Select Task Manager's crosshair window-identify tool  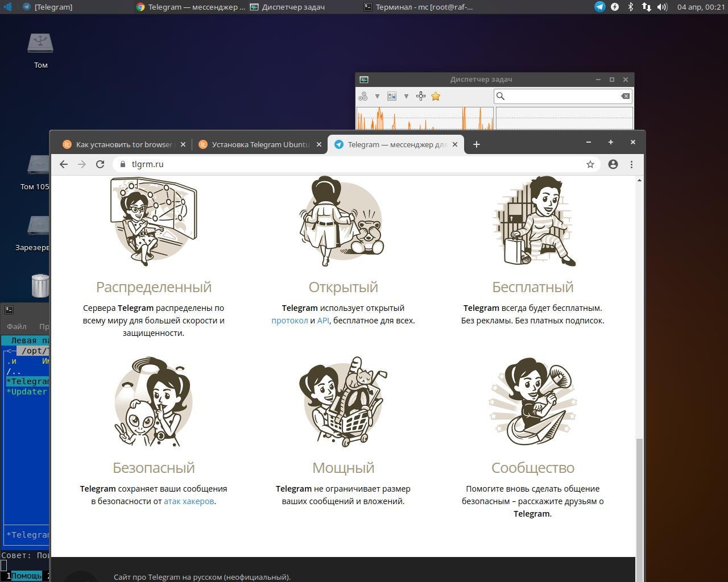click(x=421, y=96)
